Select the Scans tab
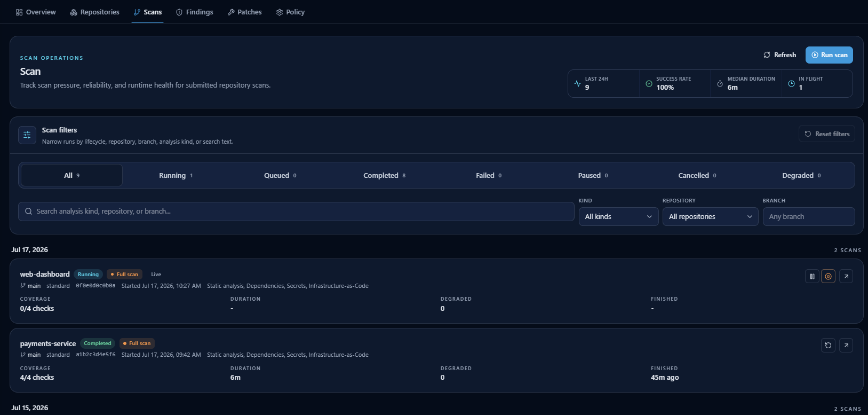This screenshot has width=868, height=415. [148, 12]
